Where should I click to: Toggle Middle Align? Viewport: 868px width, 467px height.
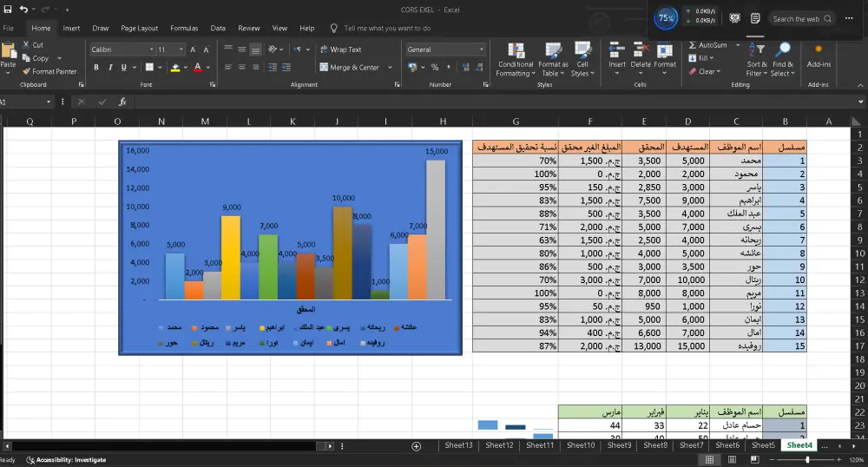point(242,49)
